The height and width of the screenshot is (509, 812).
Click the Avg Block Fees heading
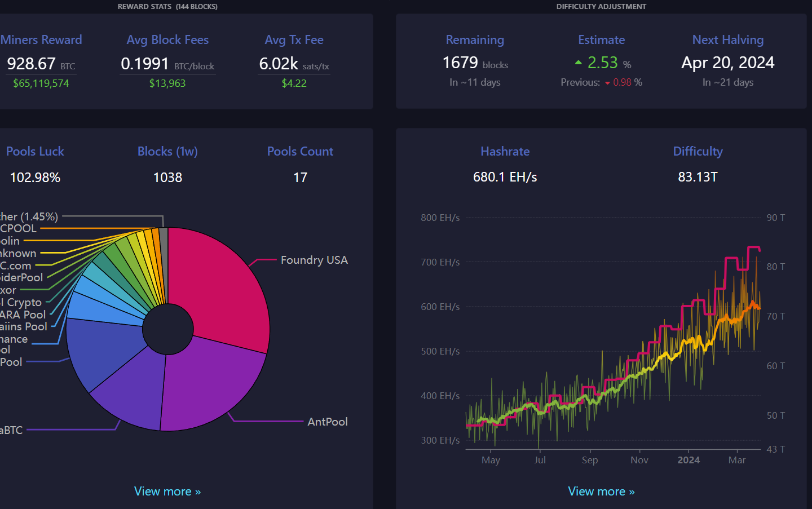(167, 39)
